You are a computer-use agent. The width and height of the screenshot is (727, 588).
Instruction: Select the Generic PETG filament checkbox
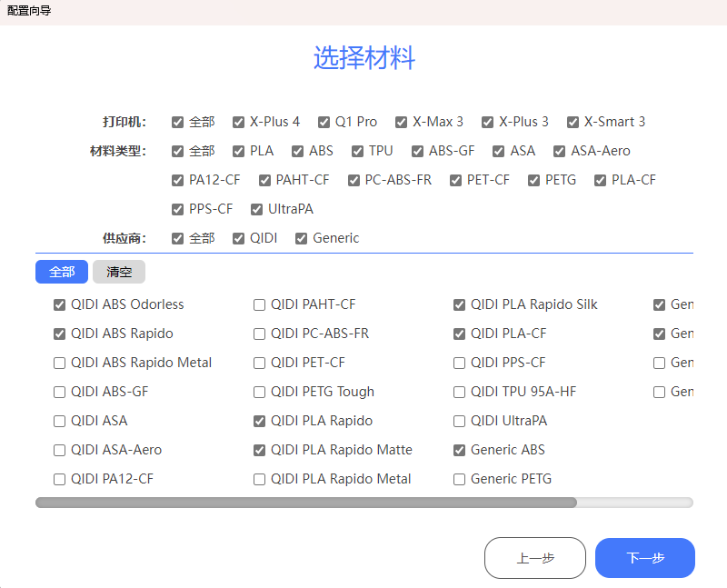point(460,479)
